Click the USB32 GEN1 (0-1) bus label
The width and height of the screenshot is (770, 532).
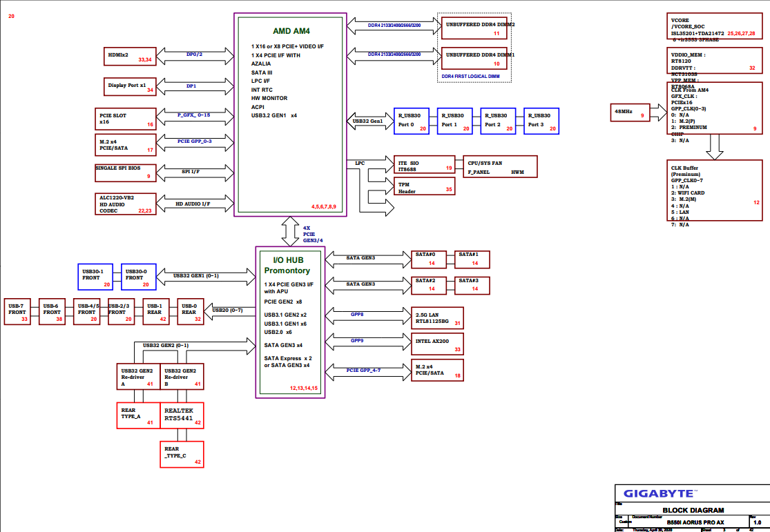click(x=196, y=275)
